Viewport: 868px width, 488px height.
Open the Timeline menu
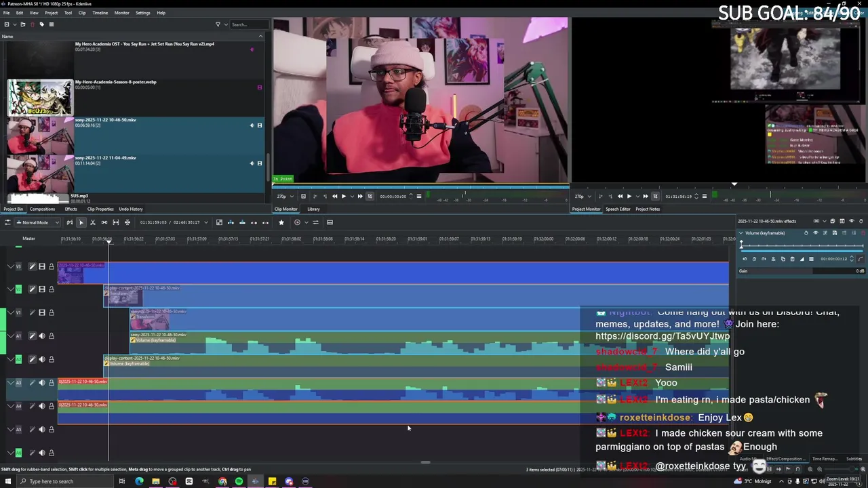coord(100,13)
